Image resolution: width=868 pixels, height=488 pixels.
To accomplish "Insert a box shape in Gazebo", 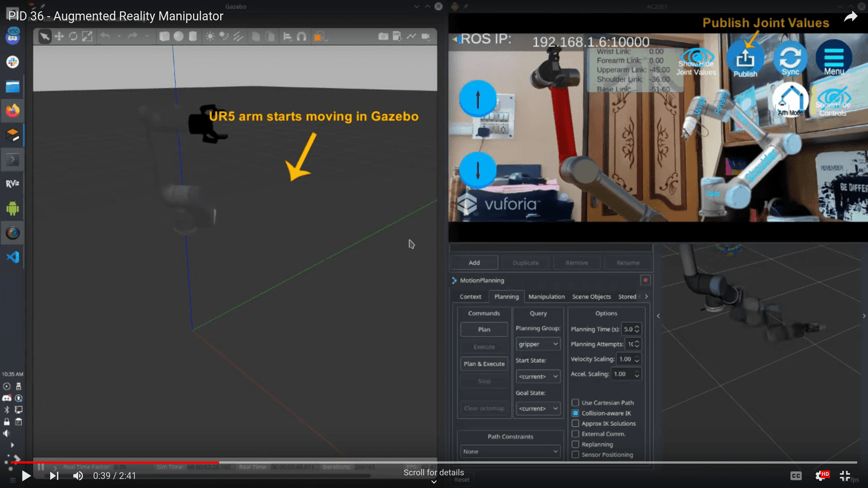I will pos(164,37).
